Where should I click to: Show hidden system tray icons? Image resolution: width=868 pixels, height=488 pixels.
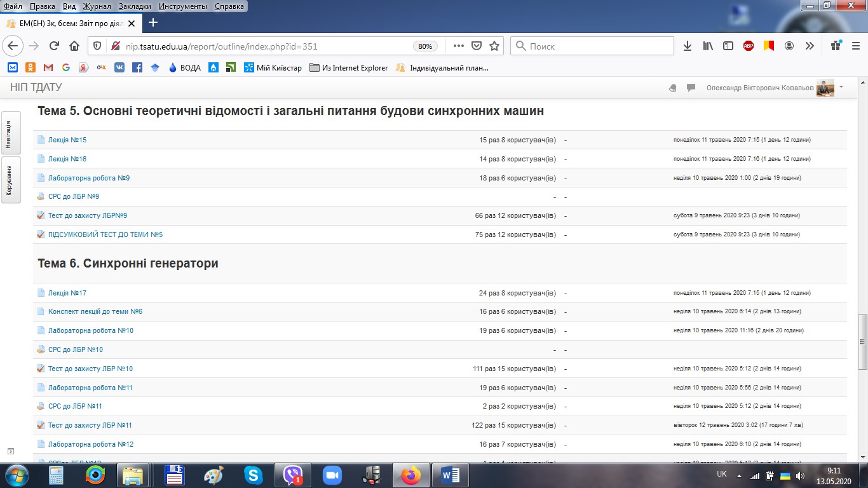coord(739,475)
